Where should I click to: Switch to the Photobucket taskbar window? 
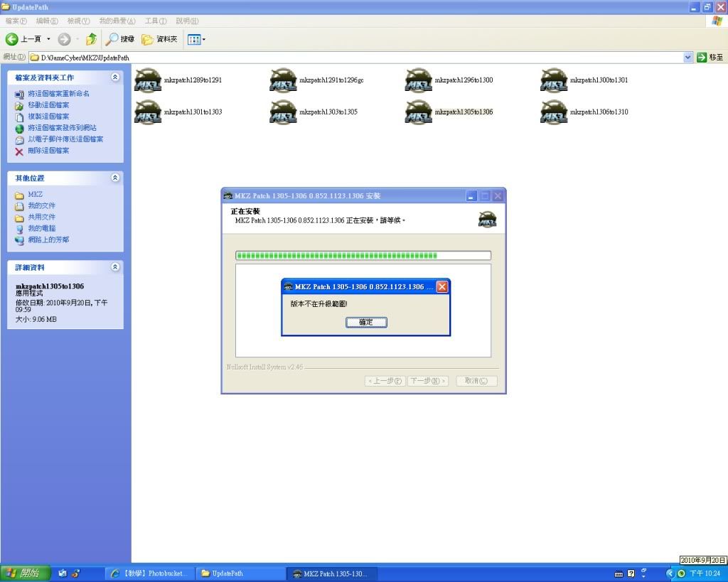[149, 573]
